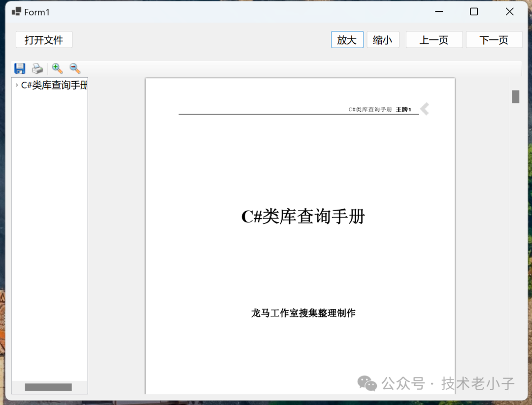Click the magnifier zoom-in toolbar icon

pos(57,68)
